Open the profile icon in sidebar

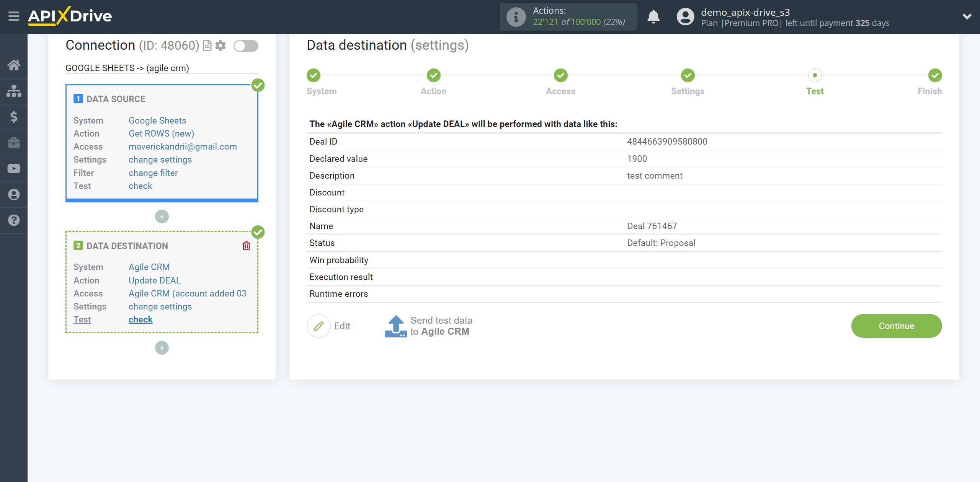[14, 194]
